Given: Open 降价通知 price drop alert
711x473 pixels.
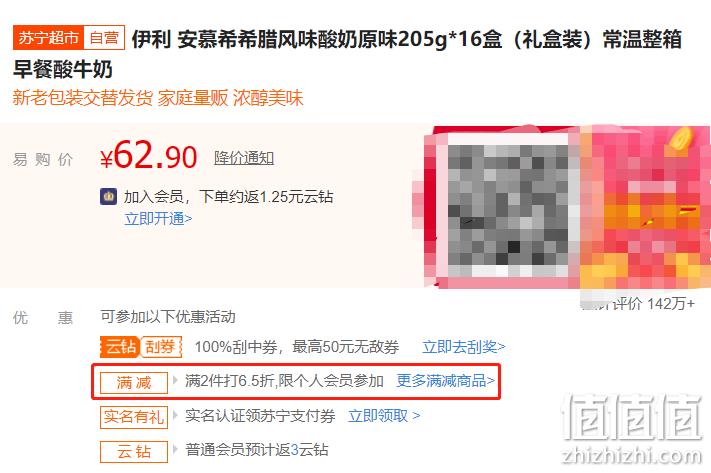Looking at the screenshot, I should (244, 158).
